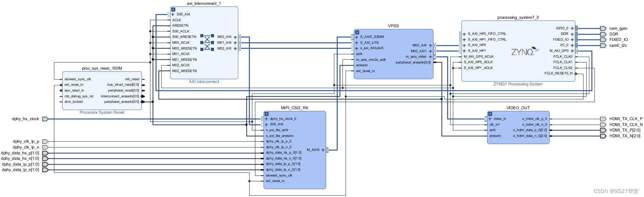Expand the VIDEO_OUT block hierarchy icon
This screenshot has height=197, width=644.
point(490,114)
